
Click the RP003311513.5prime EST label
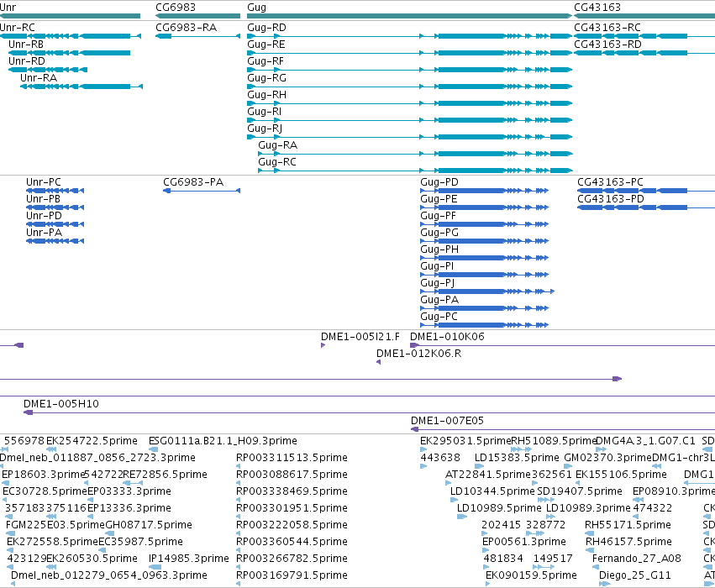292,458
